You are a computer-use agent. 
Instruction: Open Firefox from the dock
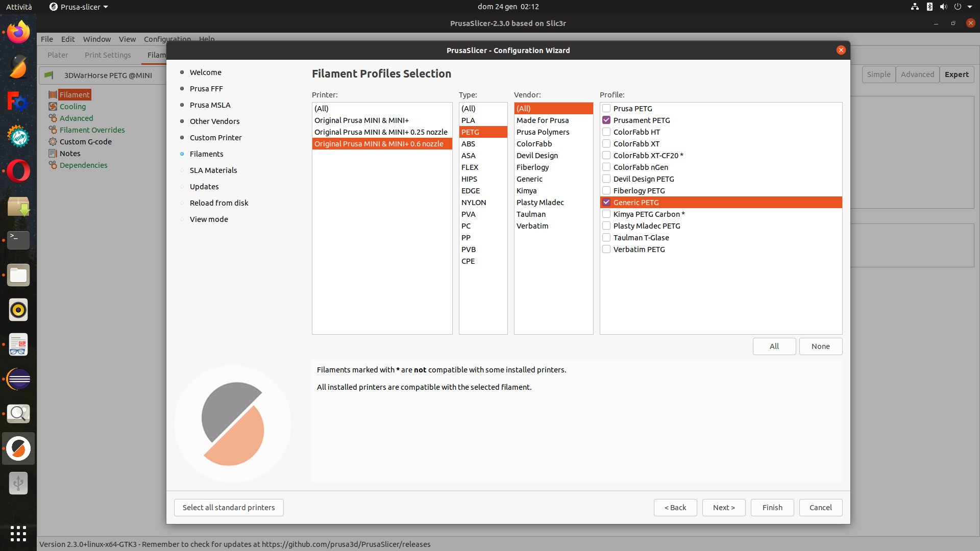tap(18, 32)
